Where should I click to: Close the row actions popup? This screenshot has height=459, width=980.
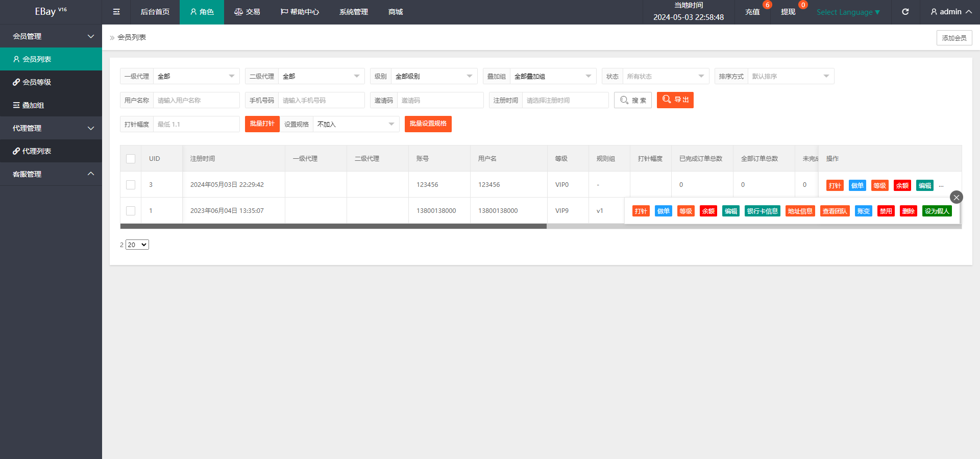coord(956,197)
